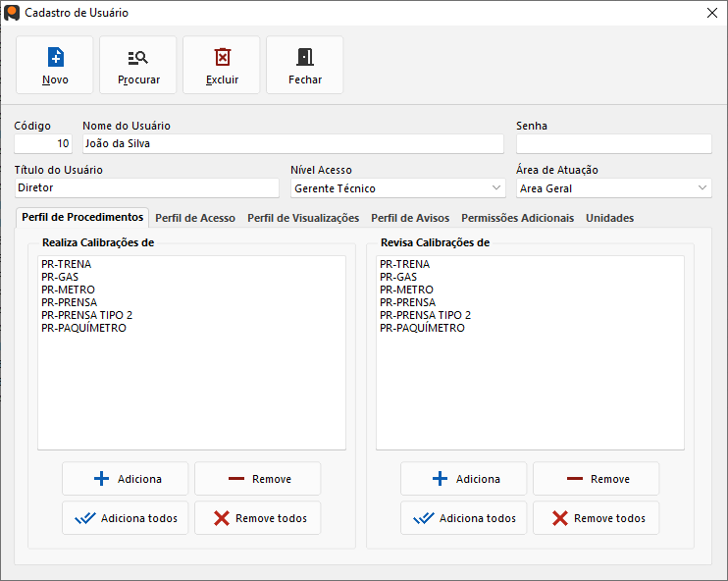This screenshot has height=581, width=728.
Task: Open the Perfil de Visualizações tab
Action: tap(303, 218)
